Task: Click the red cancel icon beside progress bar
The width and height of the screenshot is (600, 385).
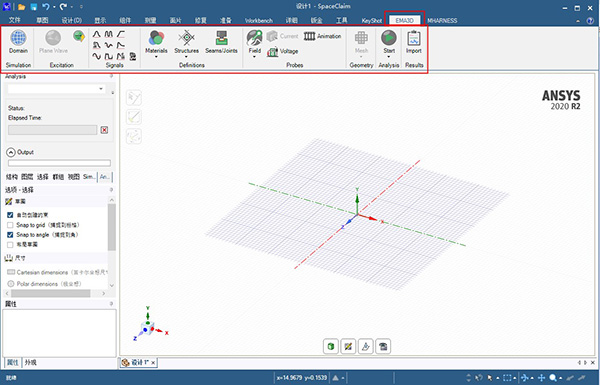Action: point(104,130)
